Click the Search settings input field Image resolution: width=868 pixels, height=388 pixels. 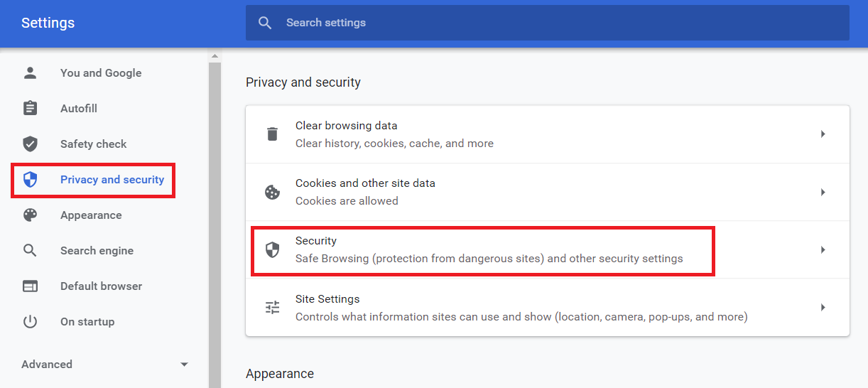547,23
